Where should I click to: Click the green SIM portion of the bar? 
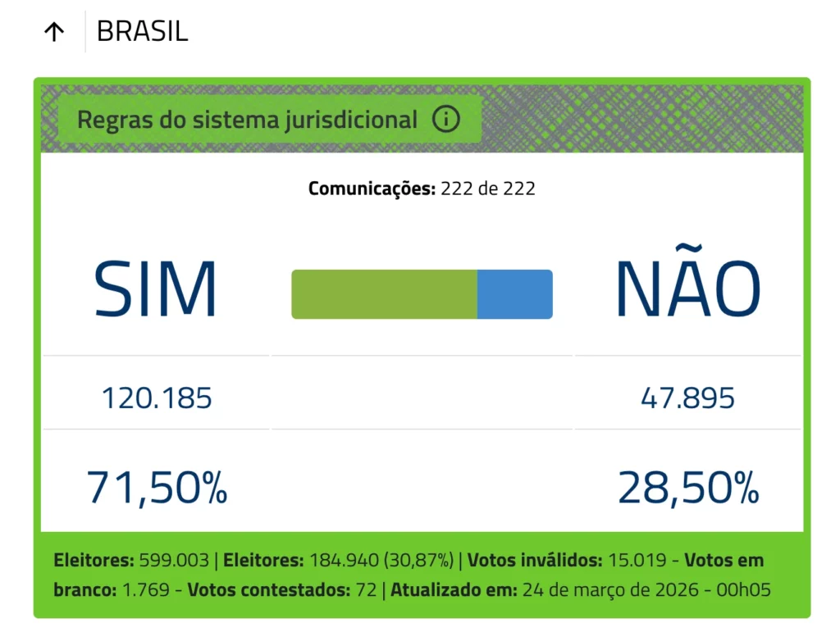pos(384,294)
